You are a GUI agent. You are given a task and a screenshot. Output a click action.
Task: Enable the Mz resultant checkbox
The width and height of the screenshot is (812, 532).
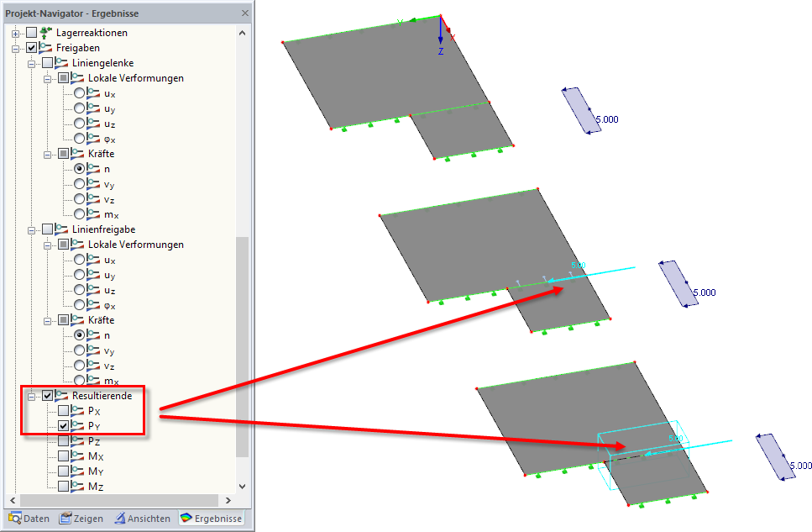click(x=64, y=487)
